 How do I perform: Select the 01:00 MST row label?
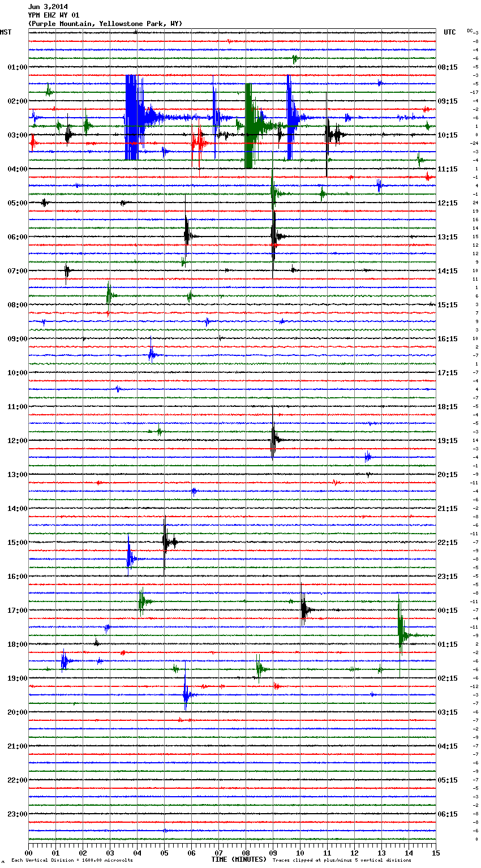click(18, 67)
